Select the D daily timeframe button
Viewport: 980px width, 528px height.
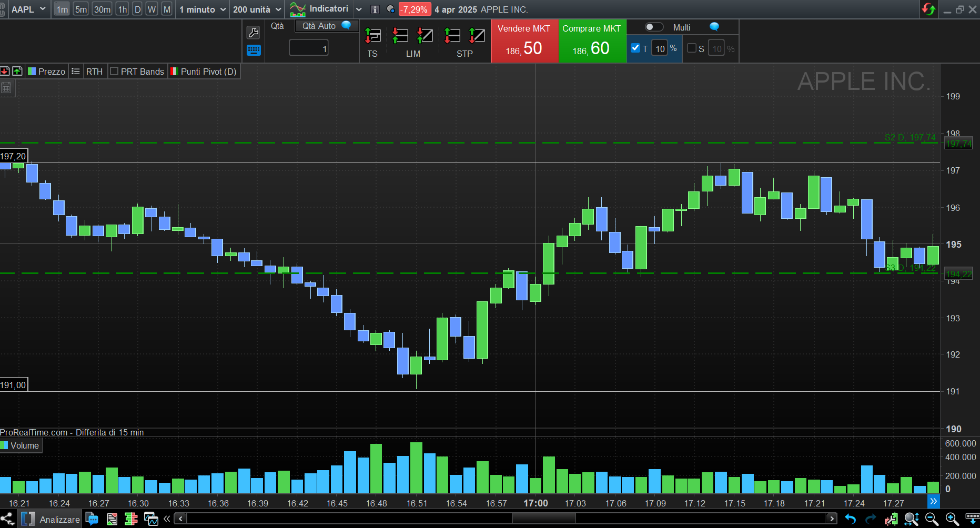pyautogui.click(x=137, y=9)
